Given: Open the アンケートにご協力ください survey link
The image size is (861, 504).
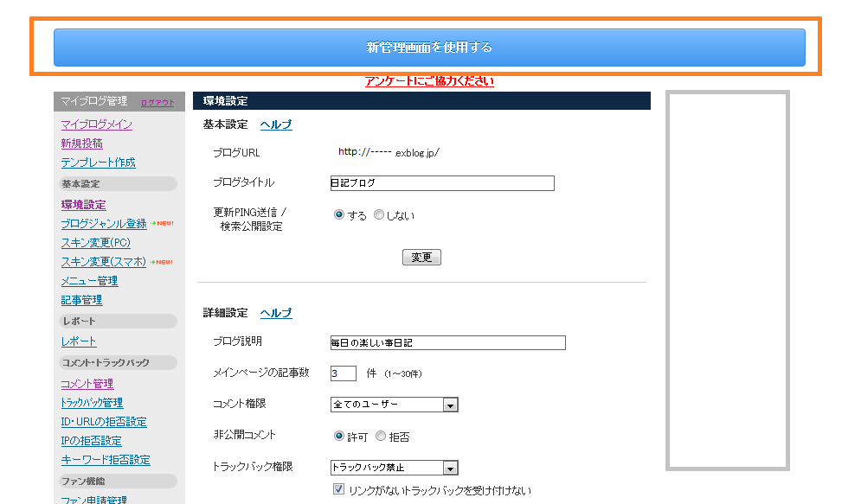Looking at the screenshot, I should tap(430, 80).
